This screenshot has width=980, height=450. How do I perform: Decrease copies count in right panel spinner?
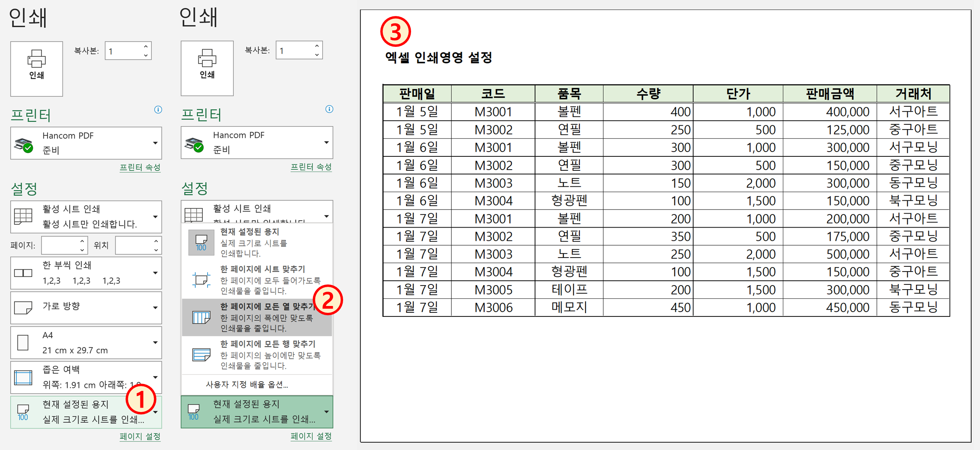point(317,55)
